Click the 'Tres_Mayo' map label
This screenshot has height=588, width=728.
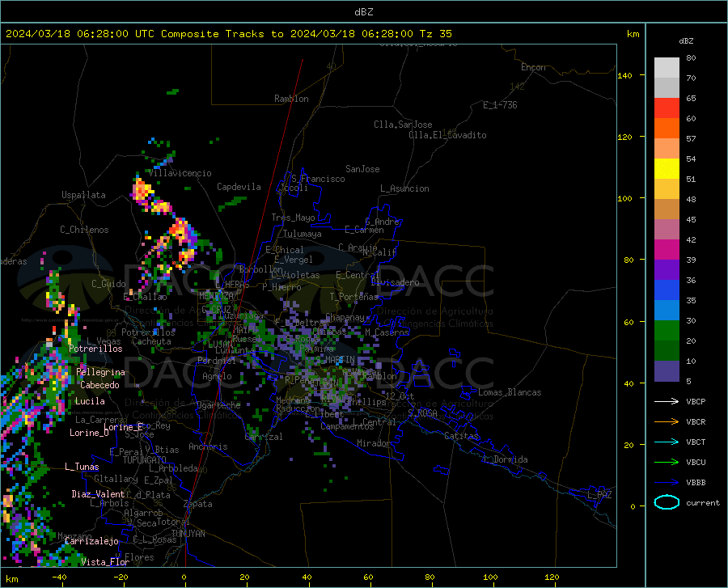[293, 218]
